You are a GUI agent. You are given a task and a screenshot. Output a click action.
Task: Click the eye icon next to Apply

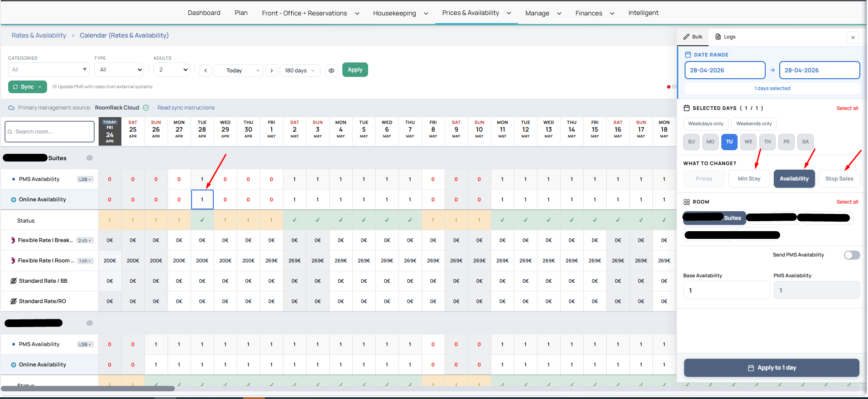331,71
